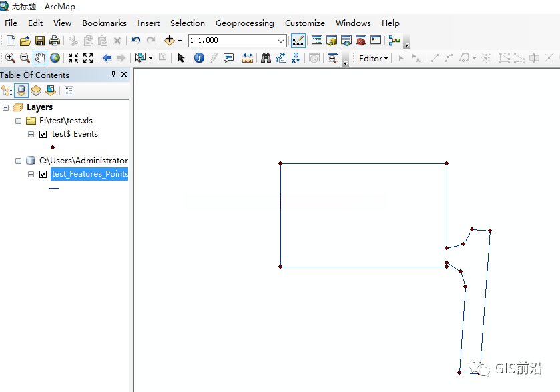The image size is (560, 392).
Task: Click the Full Extent globe icon
Action: pyautogui.click(x=55, y=58)
